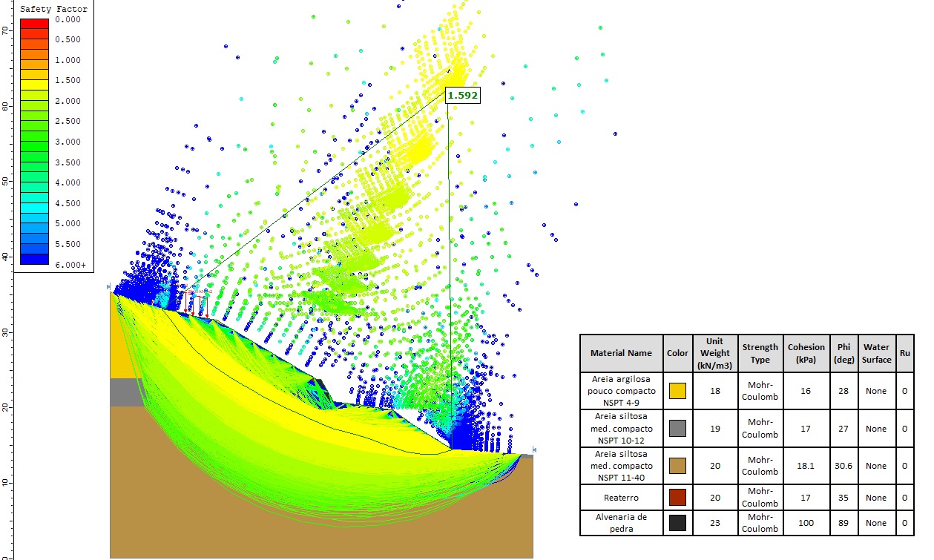Image resolution: width=934 pixels, height=560 pixels.
Task: Click the black Alvenaria de pedra swatch
Action: (x=677, y=522)
